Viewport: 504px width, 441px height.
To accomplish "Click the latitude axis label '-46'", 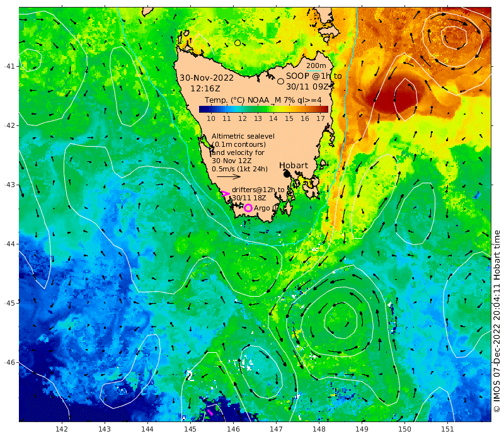I will point(9,362).
